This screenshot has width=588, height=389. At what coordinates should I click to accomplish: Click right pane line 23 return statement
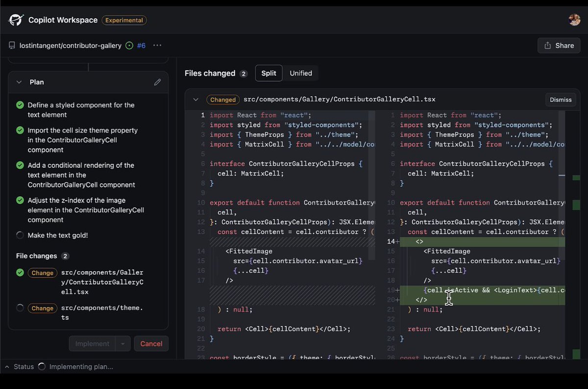pyautogui.click(x=474, y=329)
